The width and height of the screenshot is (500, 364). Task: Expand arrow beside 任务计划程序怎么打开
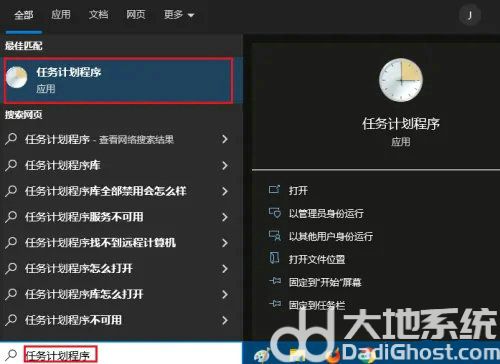click(x=225, y=268)
